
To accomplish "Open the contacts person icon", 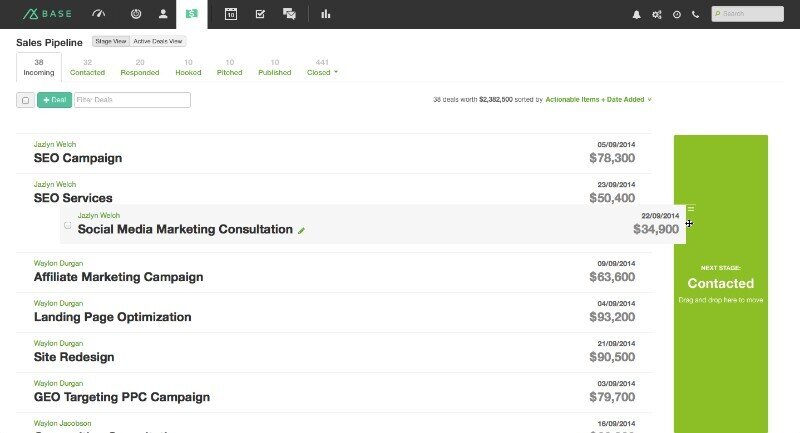I will [163, 14].
